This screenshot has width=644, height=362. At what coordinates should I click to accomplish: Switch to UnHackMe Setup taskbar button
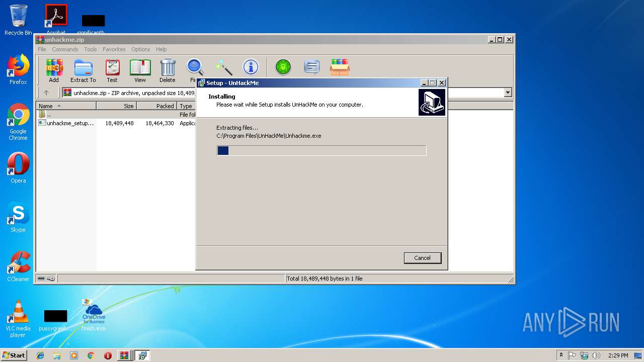pos(142,355)
